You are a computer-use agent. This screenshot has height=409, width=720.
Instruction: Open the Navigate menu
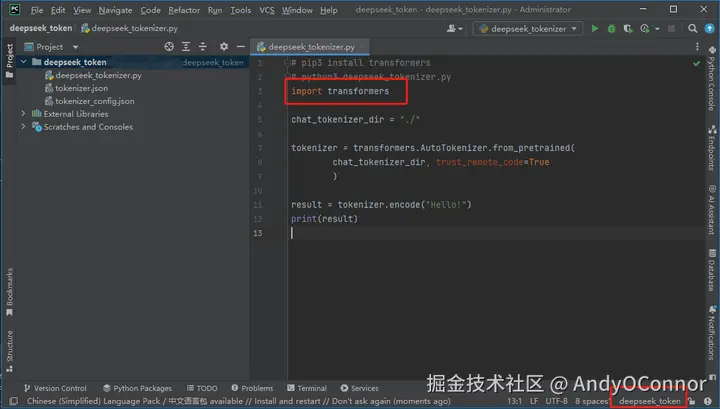point(115,10)
